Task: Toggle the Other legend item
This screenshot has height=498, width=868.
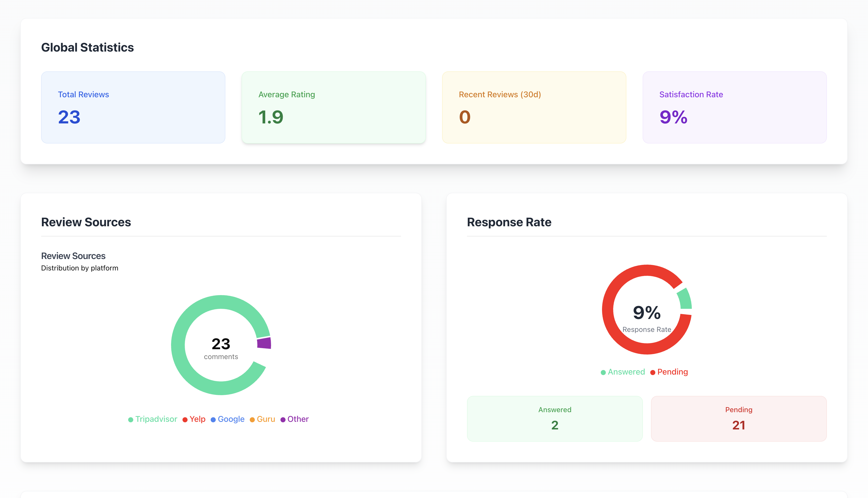Action: (x=298, y=419)
